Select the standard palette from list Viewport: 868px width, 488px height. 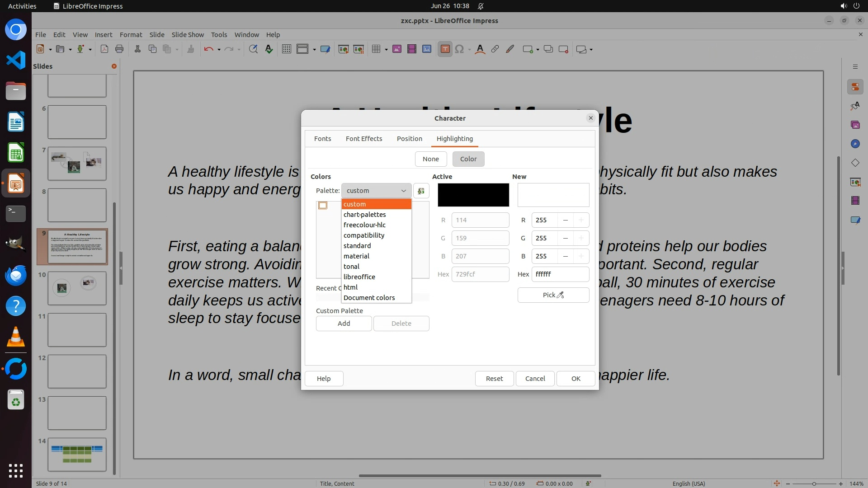[x=357, y=246]
